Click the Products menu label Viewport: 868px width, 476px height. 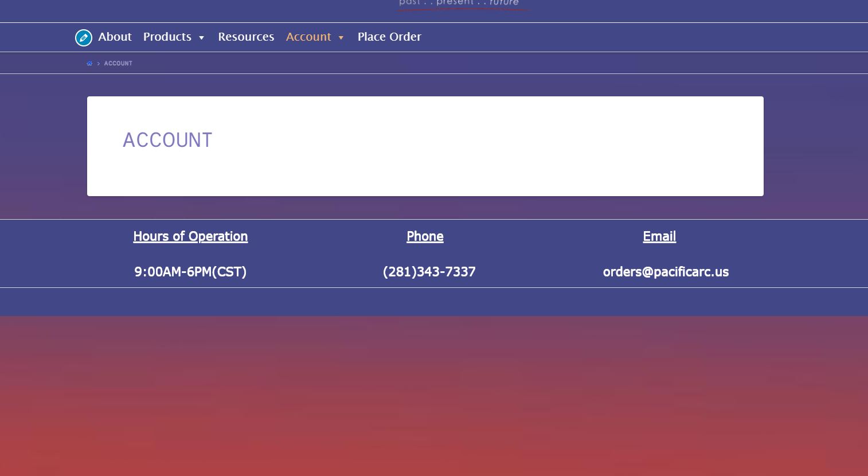point(167,37)
